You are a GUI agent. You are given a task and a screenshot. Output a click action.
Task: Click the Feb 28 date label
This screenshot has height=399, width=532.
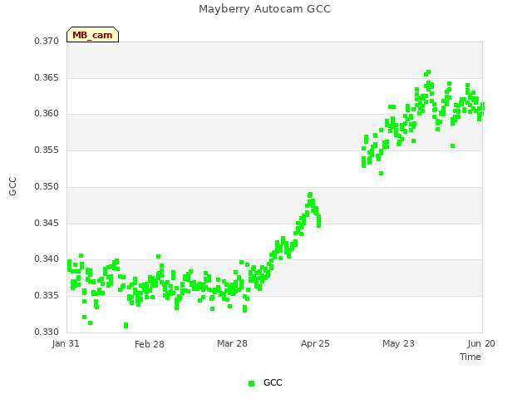(x=150, y=344)
